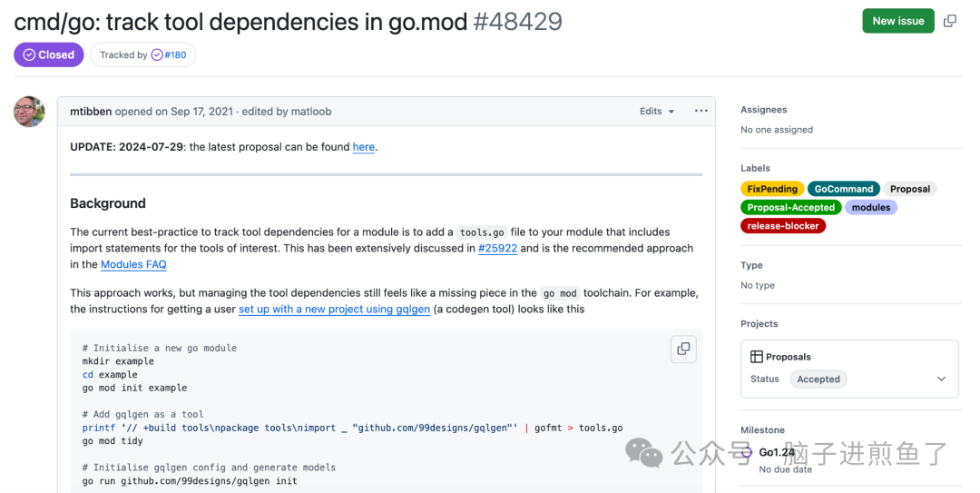
Task: Select the FixPending yellow label
Action: click(x=772, y=189)
